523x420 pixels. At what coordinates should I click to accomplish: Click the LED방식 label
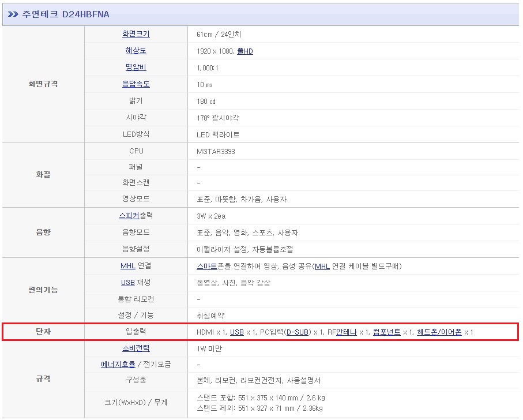(x=136, y=134)
